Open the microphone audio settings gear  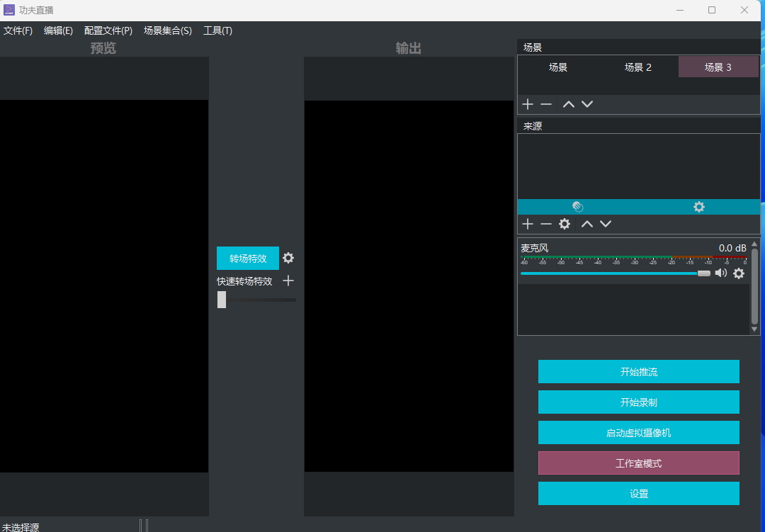[x=739, y=273]
